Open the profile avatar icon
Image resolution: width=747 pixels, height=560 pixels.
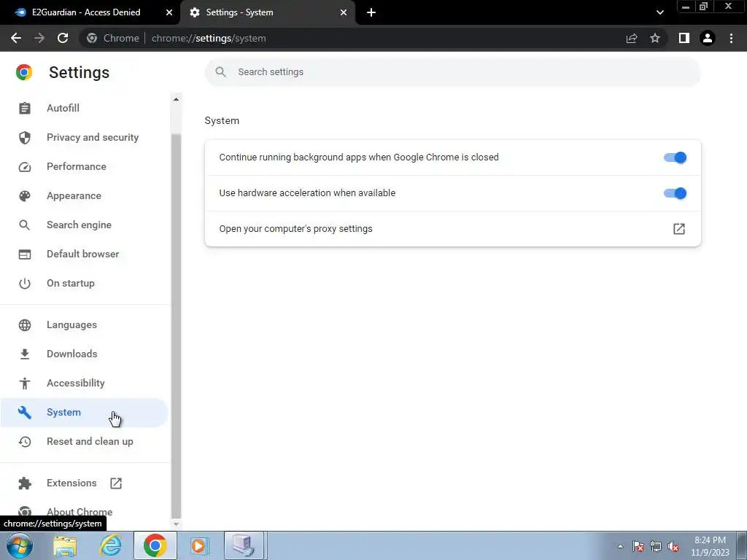click(x=708, y=38)
